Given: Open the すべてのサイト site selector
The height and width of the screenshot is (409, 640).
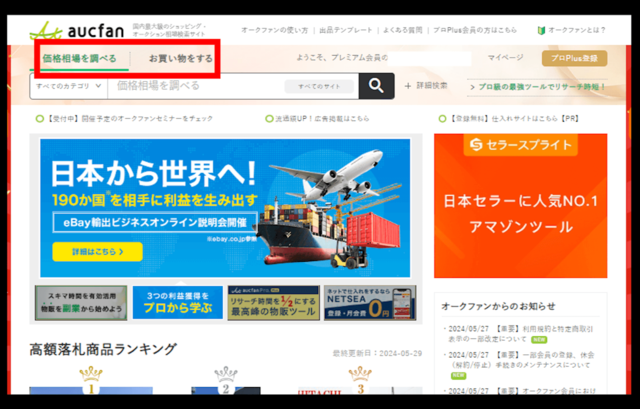Looking at the screenshot, I should click(318, 87).
